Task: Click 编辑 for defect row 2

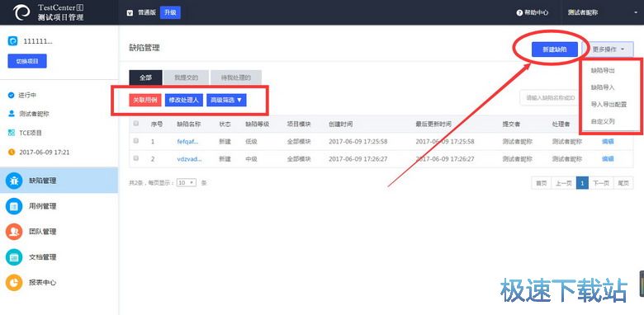Action: [608, 158]
